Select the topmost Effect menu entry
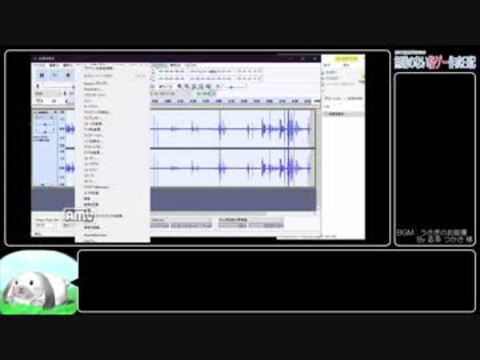480x360 pixels. [x=99, y=68]
